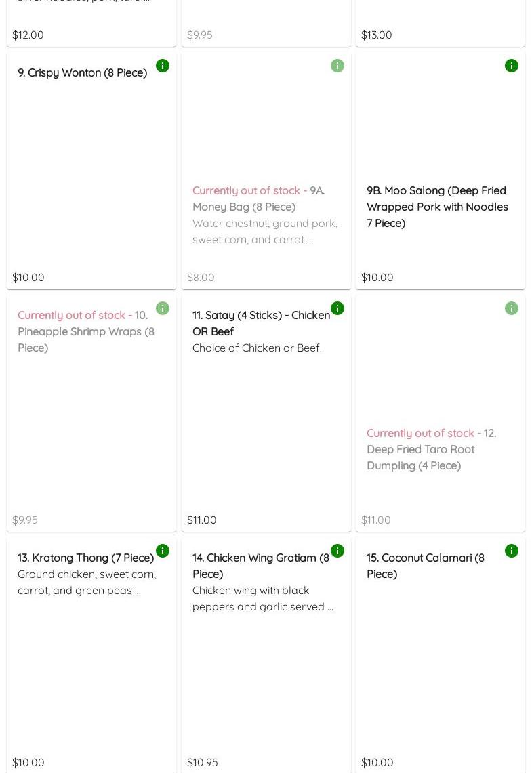Select 13. Kratong Thong (7 Piece)
The width and height of the screenshot is (532, 773).
point(85,558)
